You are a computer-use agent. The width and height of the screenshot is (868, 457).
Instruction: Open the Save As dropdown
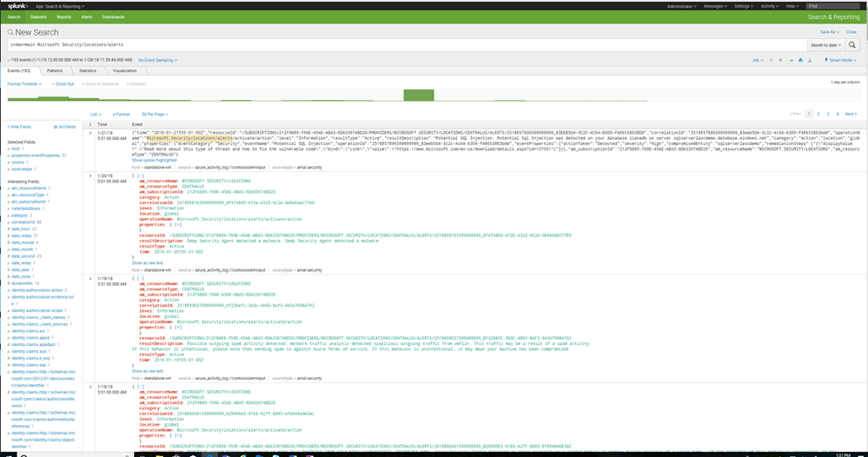(x=829, y=32)
